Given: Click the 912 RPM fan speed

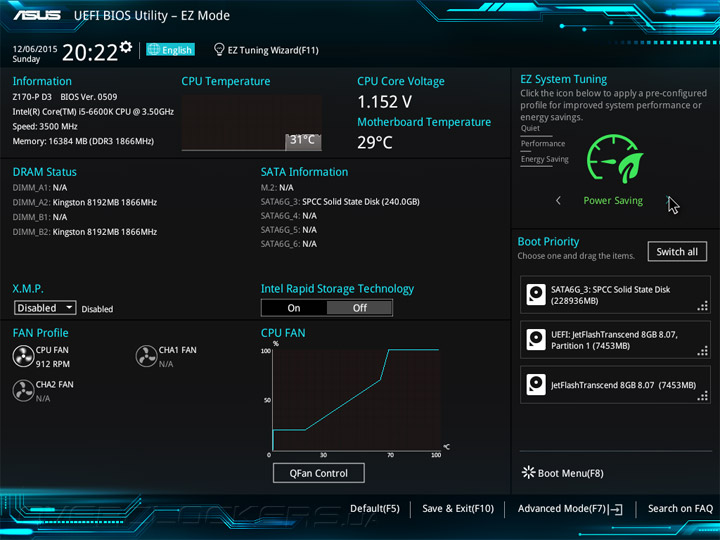Looking at the screenshot, I should 53,364.
